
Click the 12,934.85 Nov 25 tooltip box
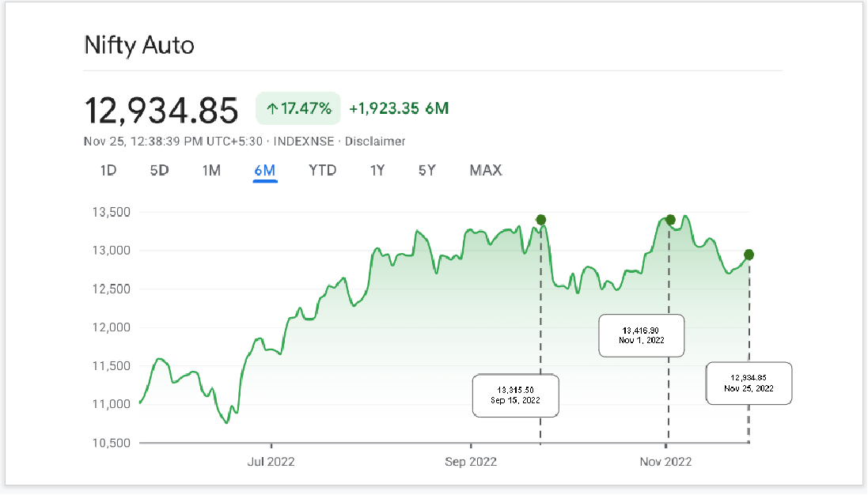point(749,384)
